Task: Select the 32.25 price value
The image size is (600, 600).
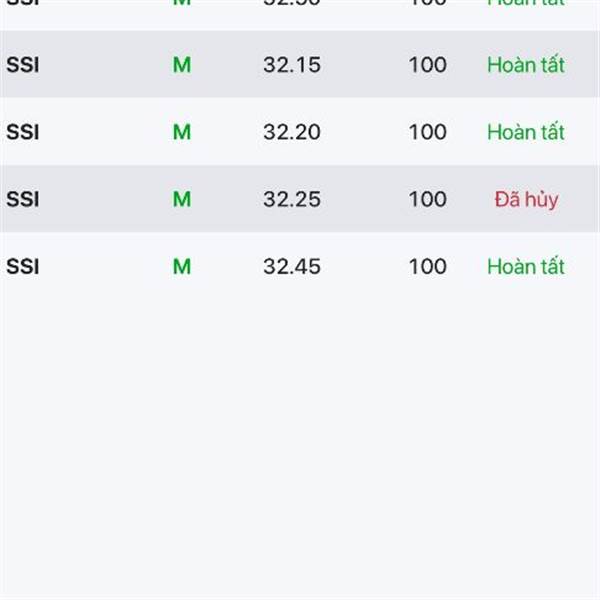Action: tap(292, 199)
